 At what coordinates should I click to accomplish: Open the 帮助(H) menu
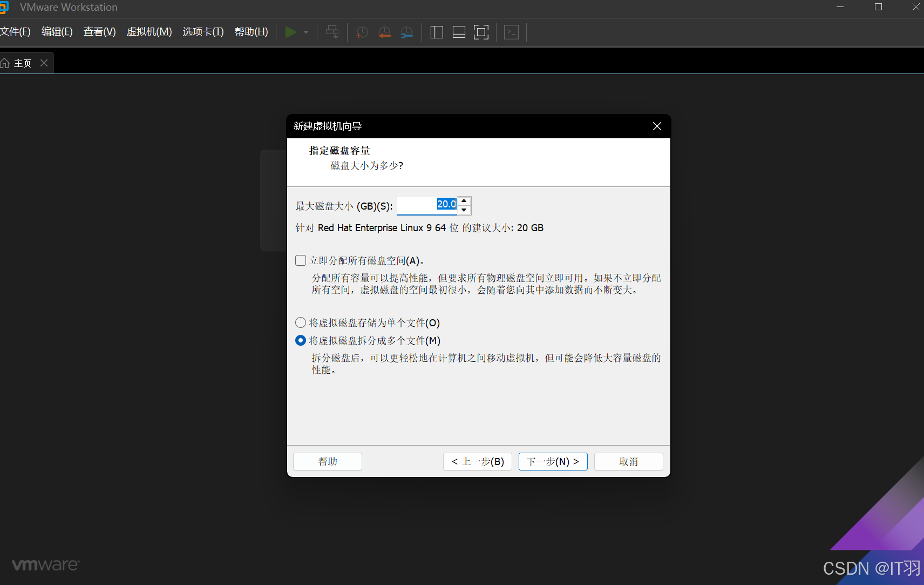[x=251, y=32]
